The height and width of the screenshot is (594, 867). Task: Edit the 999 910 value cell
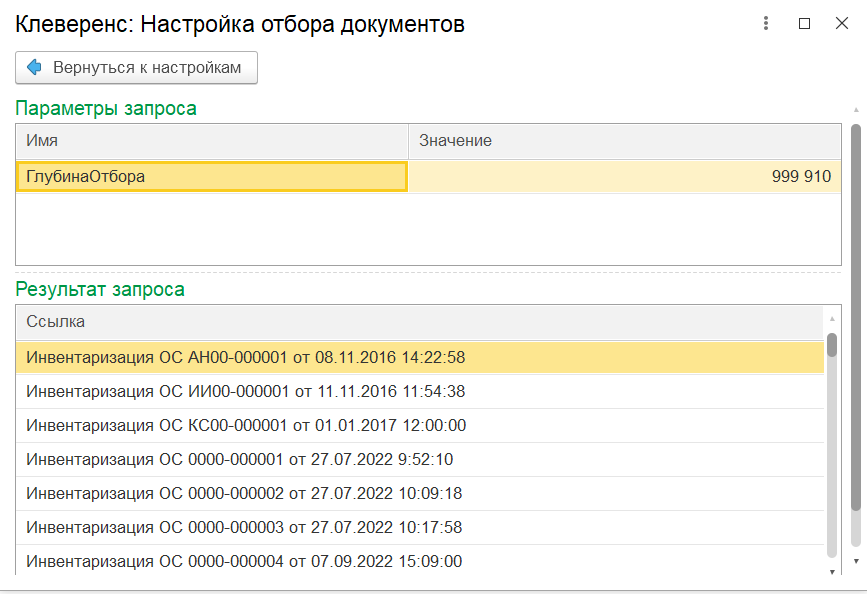pyautogui.click(x=625, y=176)
